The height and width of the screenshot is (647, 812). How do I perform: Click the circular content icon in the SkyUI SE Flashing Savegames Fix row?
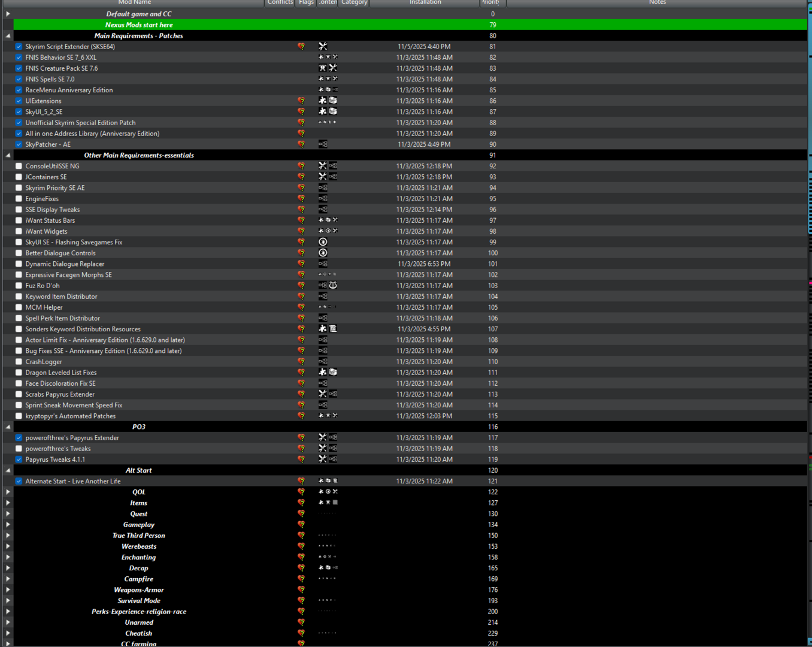tap(323, 242)
